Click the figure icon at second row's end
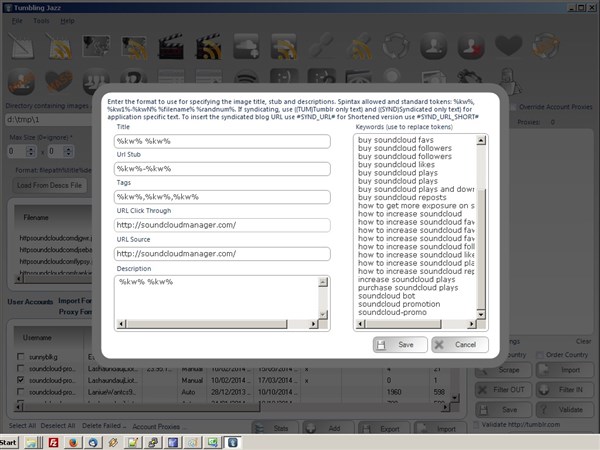Image resolution: width=600 pixels, height=450 pixels. click(511, 80)
